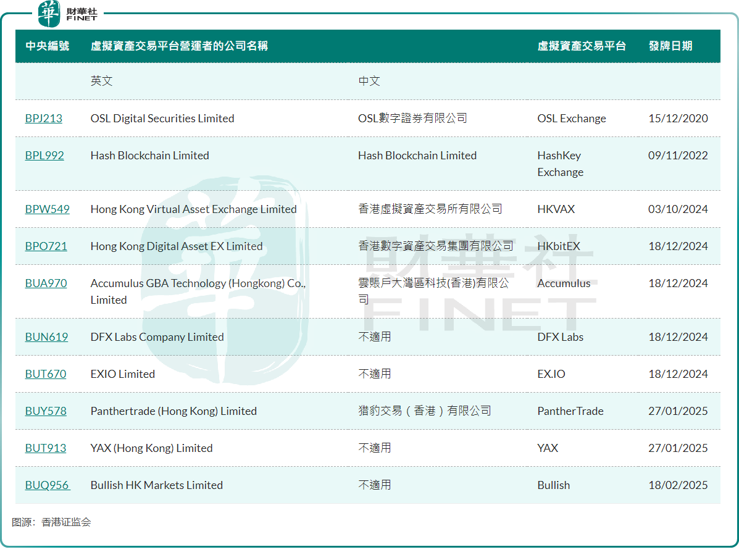Open central number link BUT670
This screenshot has height=560, width=739.
coord(45,374)
